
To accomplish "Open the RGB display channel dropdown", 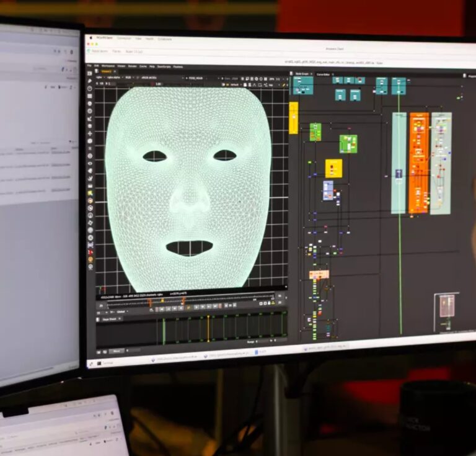I will (x=130, y=78).
